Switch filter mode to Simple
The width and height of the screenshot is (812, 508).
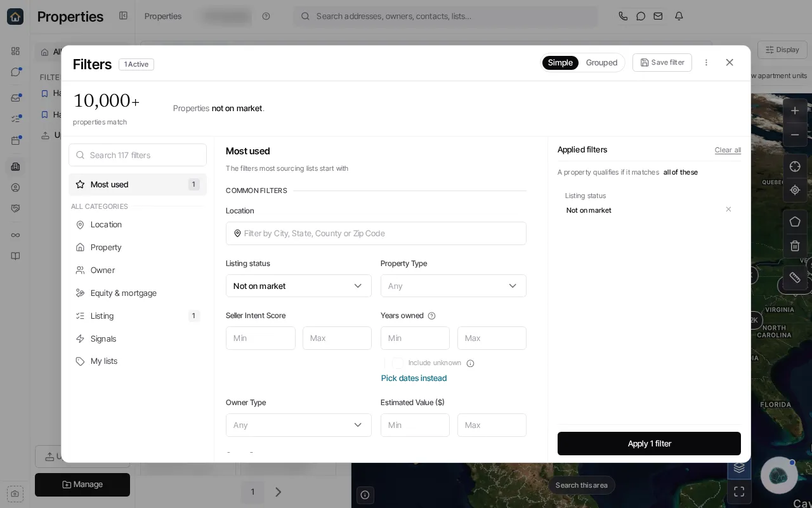(560, 62)
